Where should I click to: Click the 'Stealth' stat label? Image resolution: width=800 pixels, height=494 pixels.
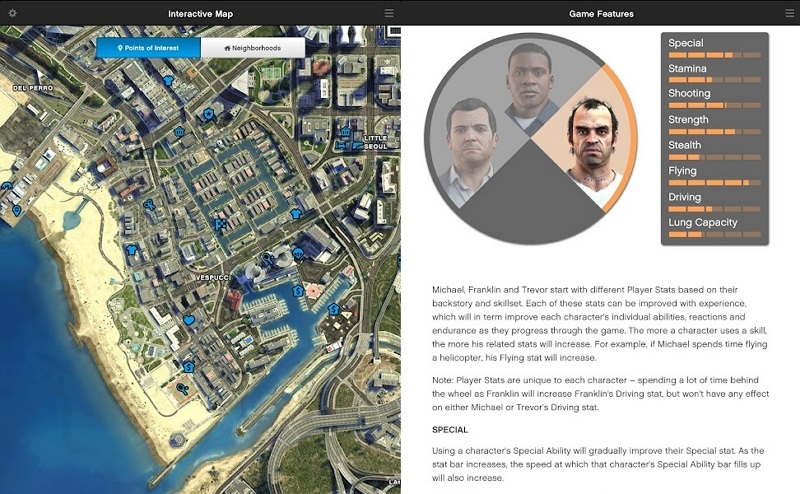(x=685, y=145)
